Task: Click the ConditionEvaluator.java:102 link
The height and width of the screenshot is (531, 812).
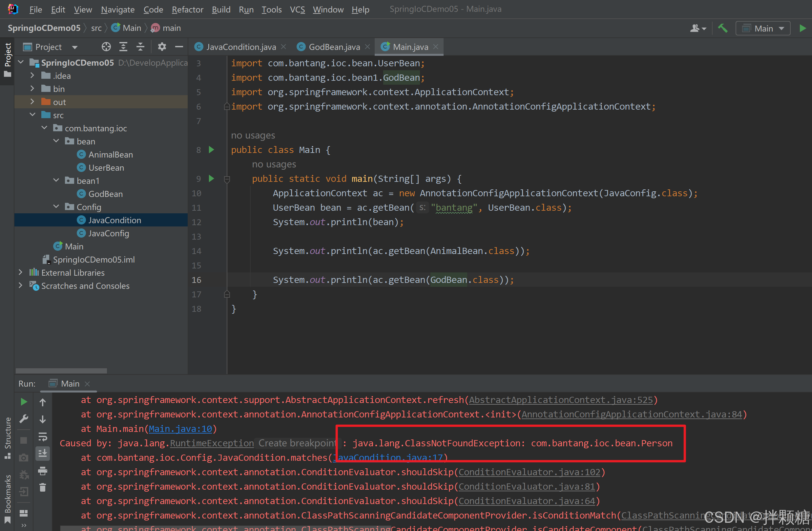Action: pos(529,472)
